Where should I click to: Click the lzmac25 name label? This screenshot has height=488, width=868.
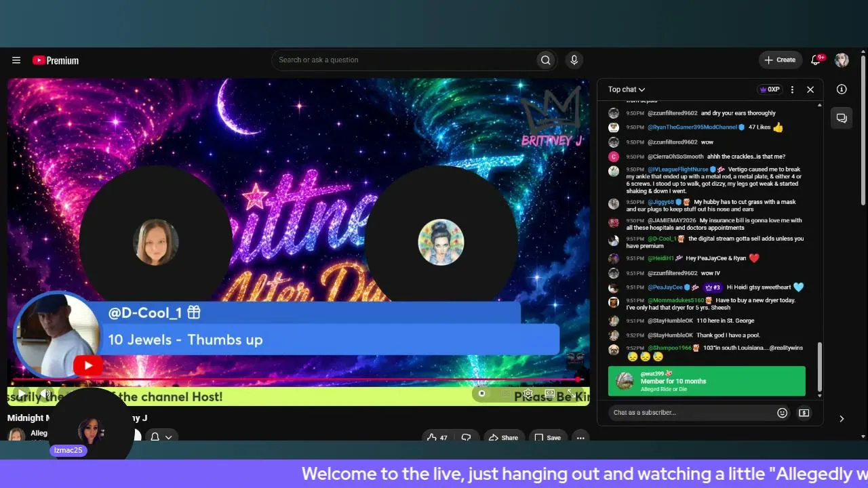(x=68, y=450)
